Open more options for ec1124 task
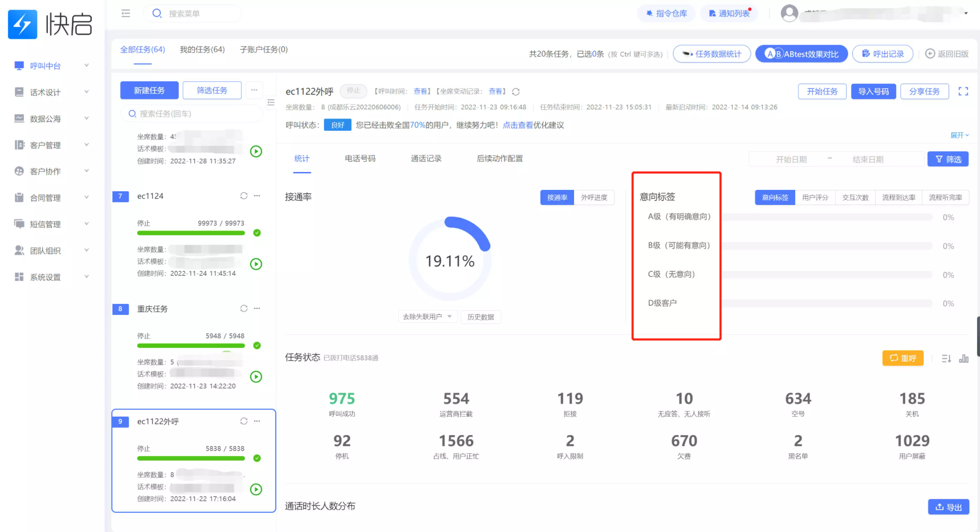The height and width of the screenshot is (532, 980). [x=257, y=196]
